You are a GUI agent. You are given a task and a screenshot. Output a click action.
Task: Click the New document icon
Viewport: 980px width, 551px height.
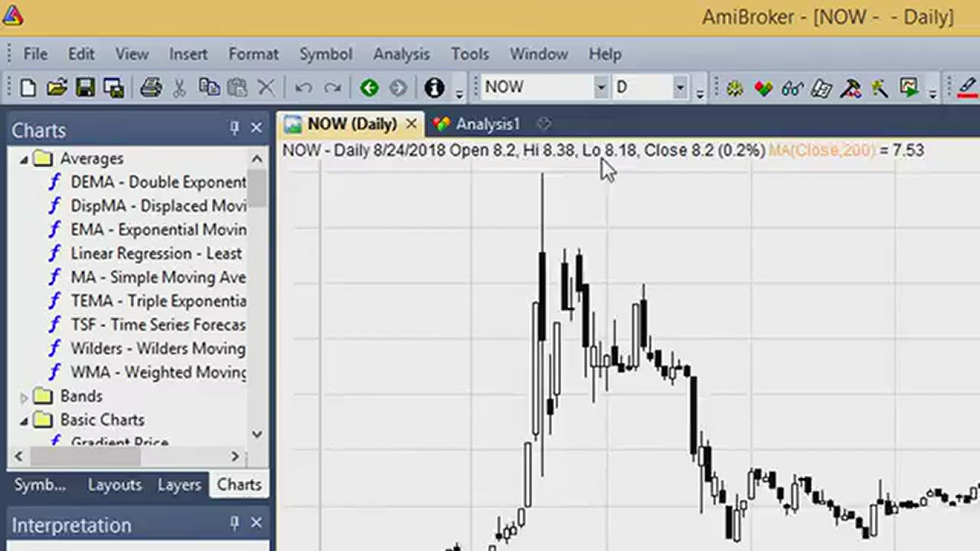click(29, 88)
